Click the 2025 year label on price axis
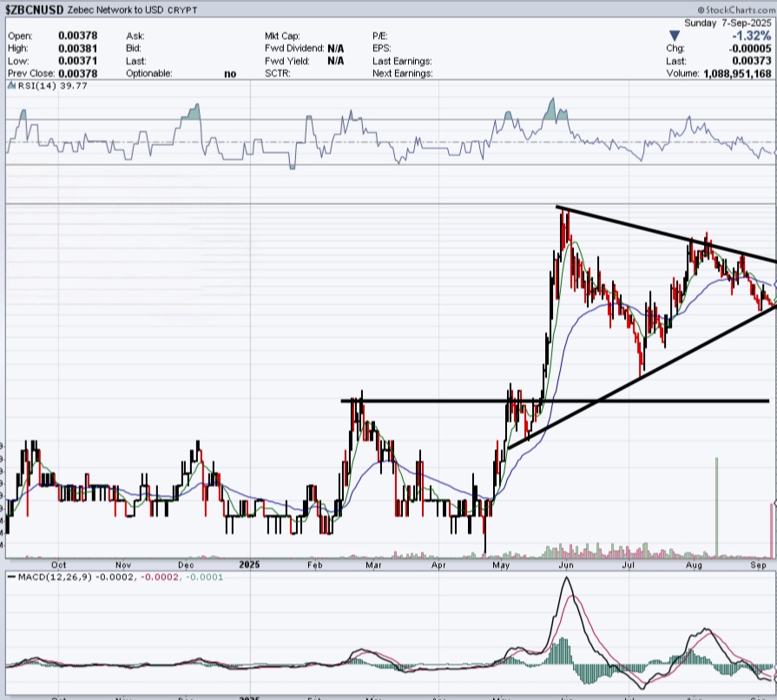This screenshot has height=700, width=777. [x=249, y=565]
